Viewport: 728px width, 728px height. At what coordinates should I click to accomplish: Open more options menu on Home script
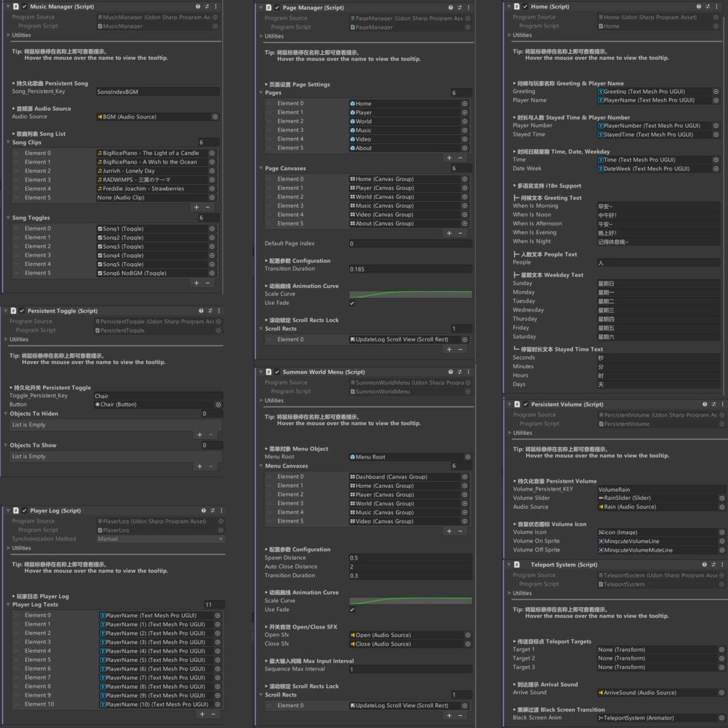coord(717,6)
